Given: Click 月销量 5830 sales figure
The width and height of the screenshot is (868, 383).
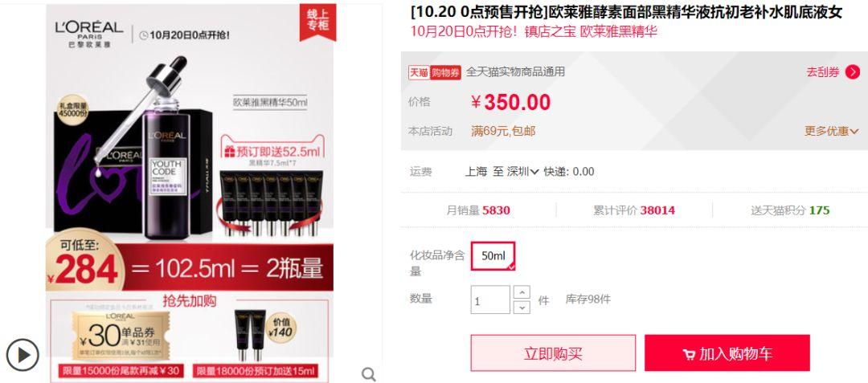Looking at the screenshot, I should [x=478, y=210].
